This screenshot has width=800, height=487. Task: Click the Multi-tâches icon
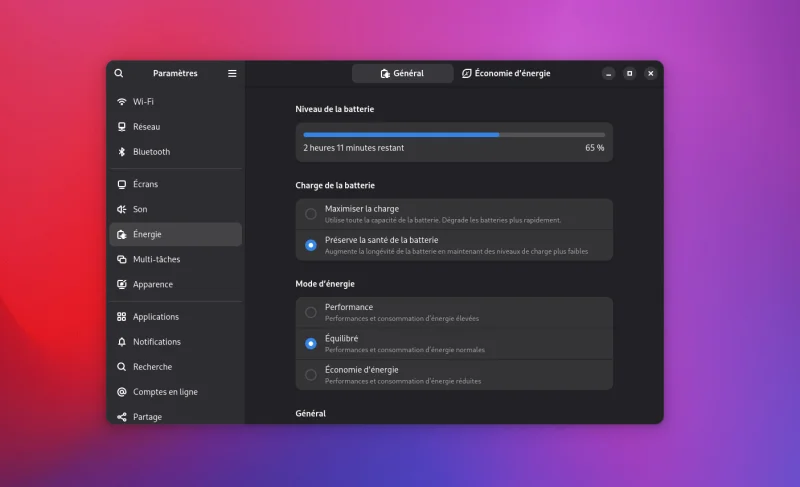[x=121, y=259]
